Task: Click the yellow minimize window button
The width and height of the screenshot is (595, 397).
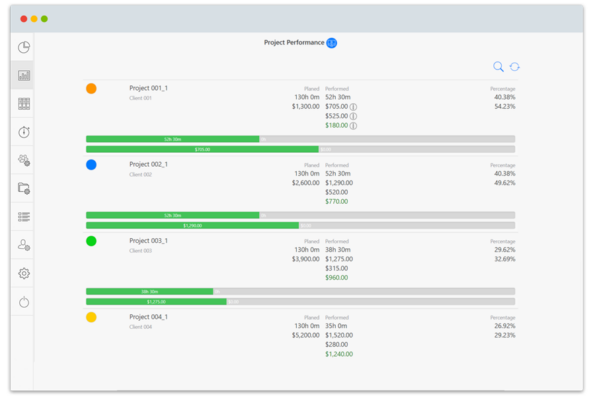Action: tap(34, 19)
